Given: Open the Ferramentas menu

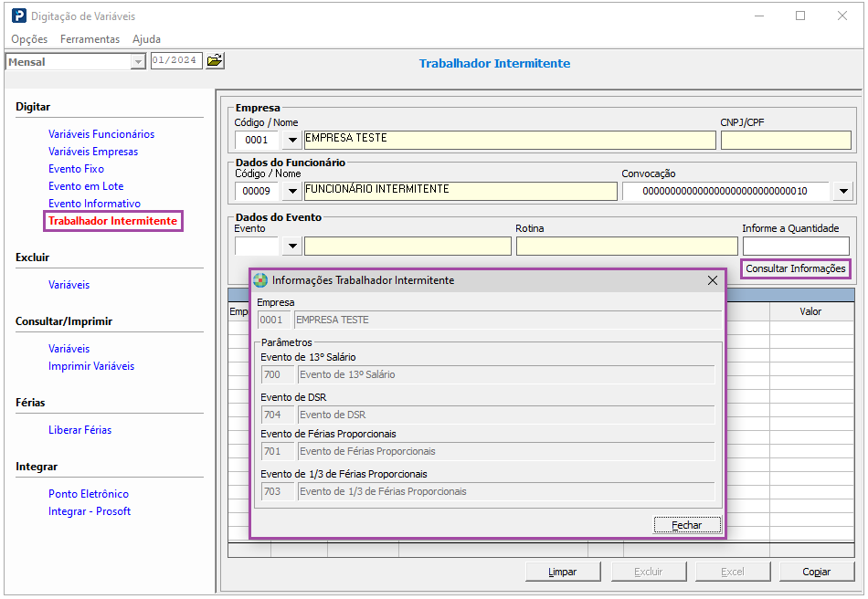Looking at the screenshot, I should [x=90, y=39].
